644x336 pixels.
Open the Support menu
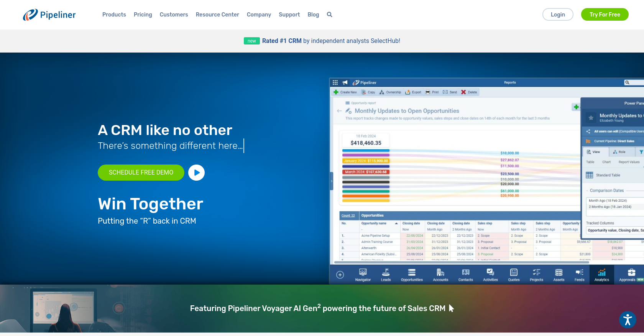pyautogui.click(x=289, y=15)
